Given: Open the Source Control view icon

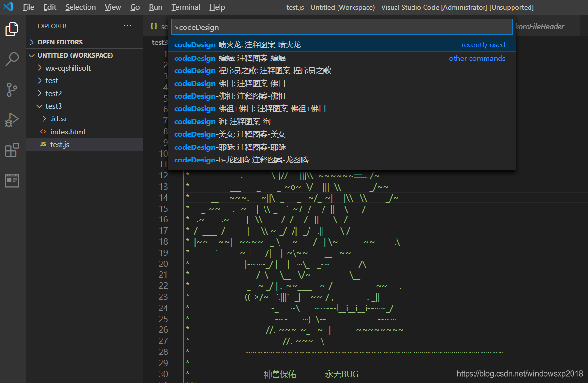Looking at the screenshot, I should [x=12, y=89].
